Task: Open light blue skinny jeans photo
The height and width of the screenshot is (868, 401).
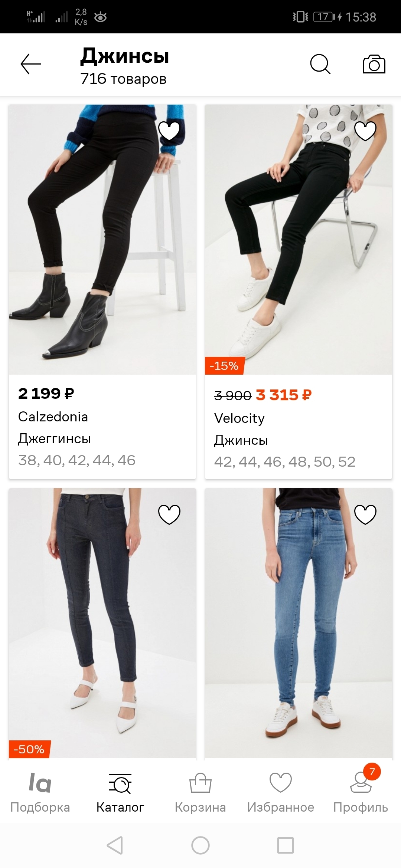Action: (x=299, y=623)
